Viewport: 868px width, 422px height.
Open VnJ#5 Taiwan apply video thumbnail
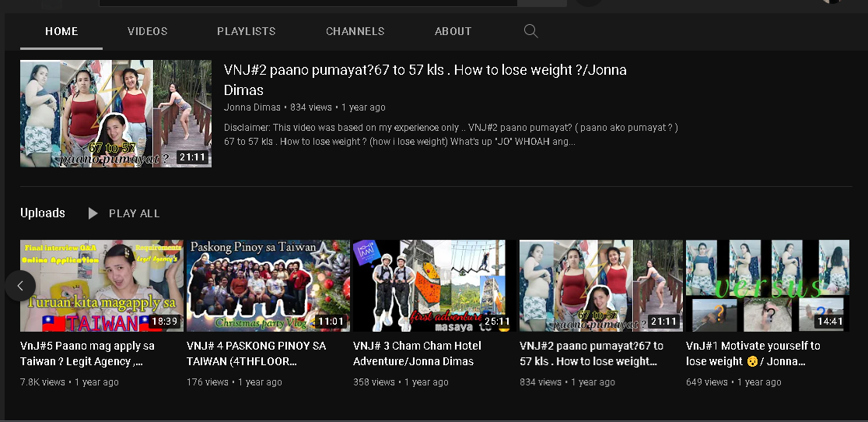(102, 286)
